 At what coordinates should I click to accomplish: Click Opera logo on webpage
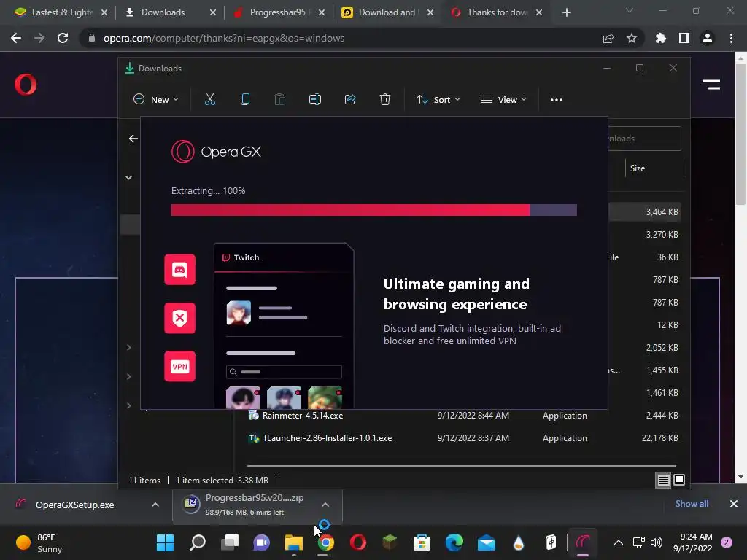pos(26,85)
